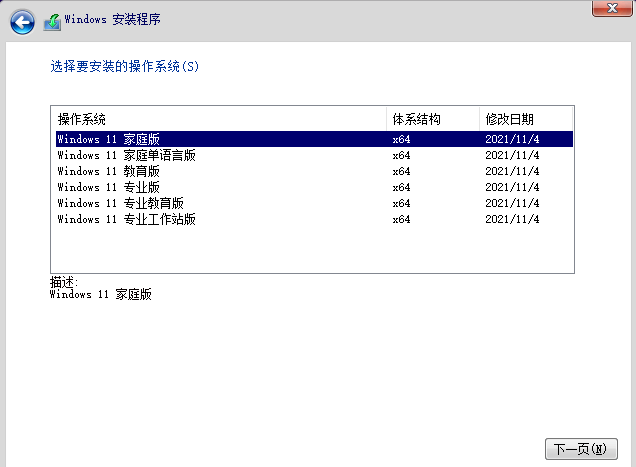Click the description text Windows 11 家庭版
636x467 pixels.
click(101, 294)
